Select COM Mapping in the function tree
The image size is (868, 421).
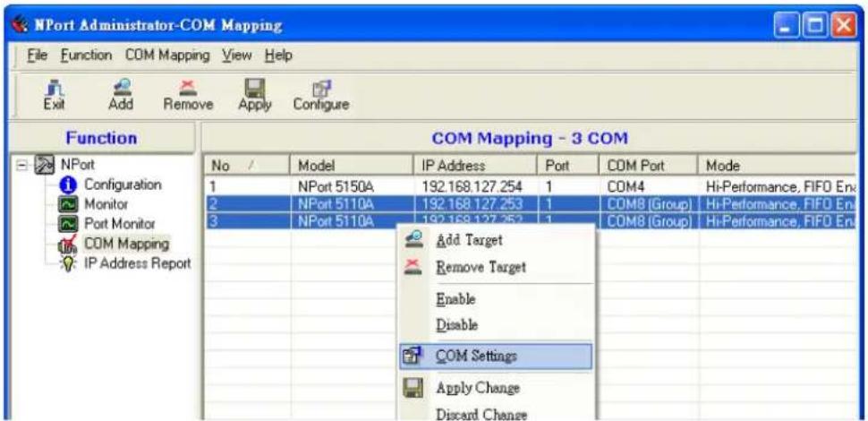click(127, 245)
